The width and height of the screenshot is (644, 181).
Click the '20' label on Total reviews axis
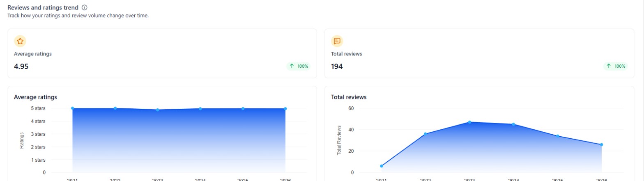click(x=351, y=151)
